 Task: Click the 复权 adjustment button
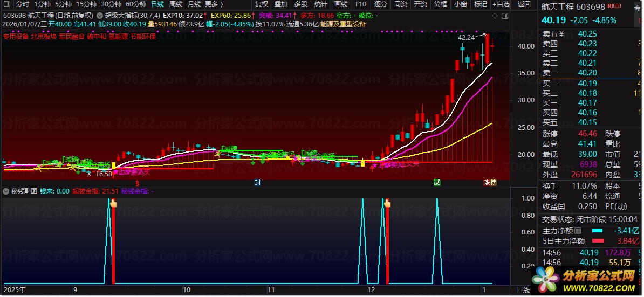(x=261, y=4)
